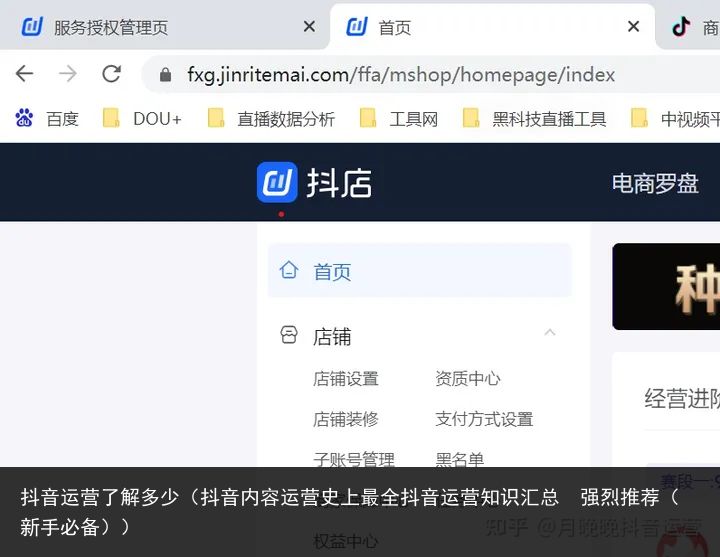Click the 抖店 logo icon

click(277, 182)
